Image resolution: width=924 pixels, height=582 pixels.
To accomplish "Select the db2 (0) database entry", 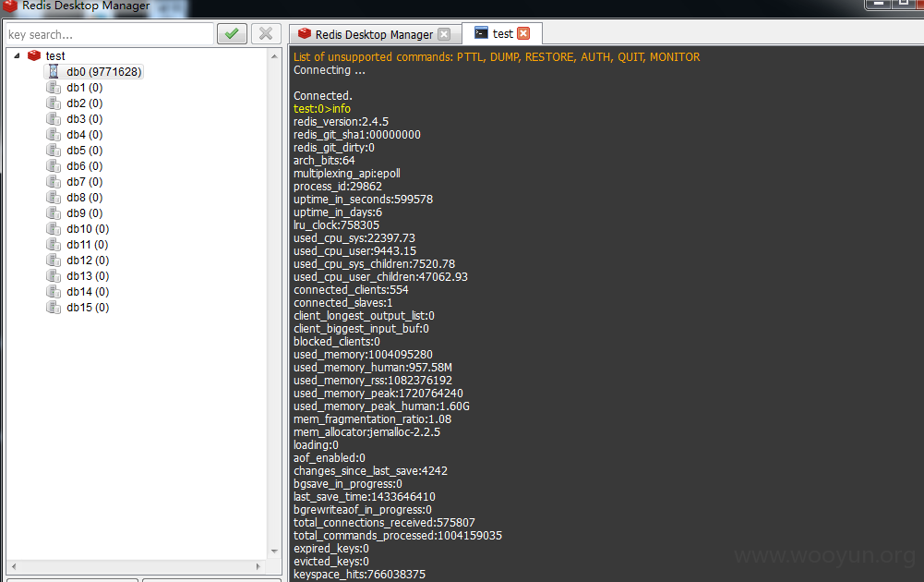I will (84, 103).
